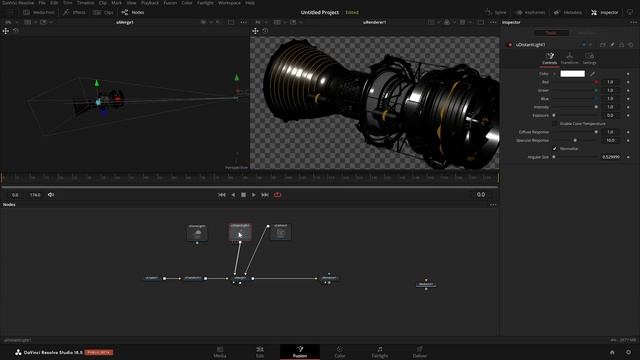
Task: Select the Controls tab in Inspector
Action: point(549,58)
